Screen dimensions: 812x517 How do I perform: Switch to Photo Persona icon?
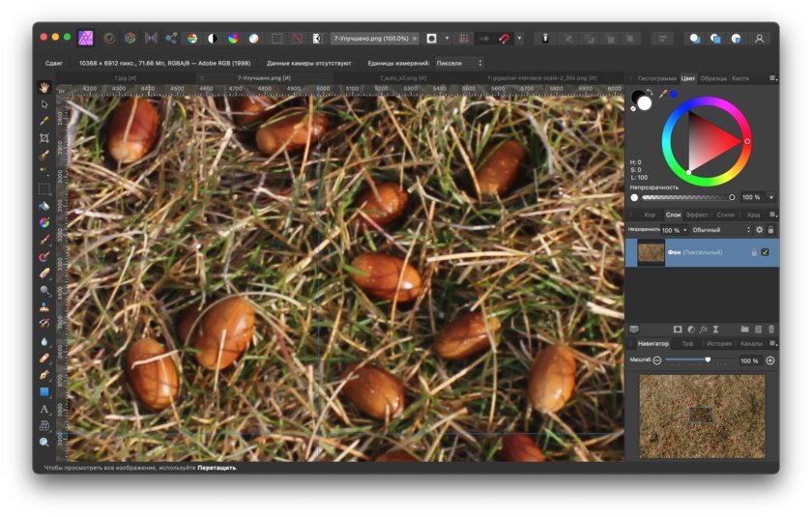click(85, 38)
